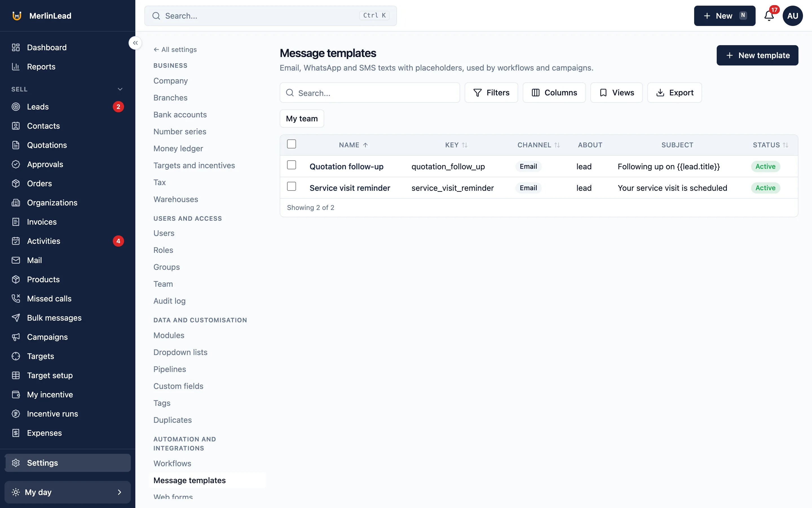The height and width of the screenshot is (508, 812).
Task: Open Incentive runs rupee icon
Action: (x=16, y=413)
